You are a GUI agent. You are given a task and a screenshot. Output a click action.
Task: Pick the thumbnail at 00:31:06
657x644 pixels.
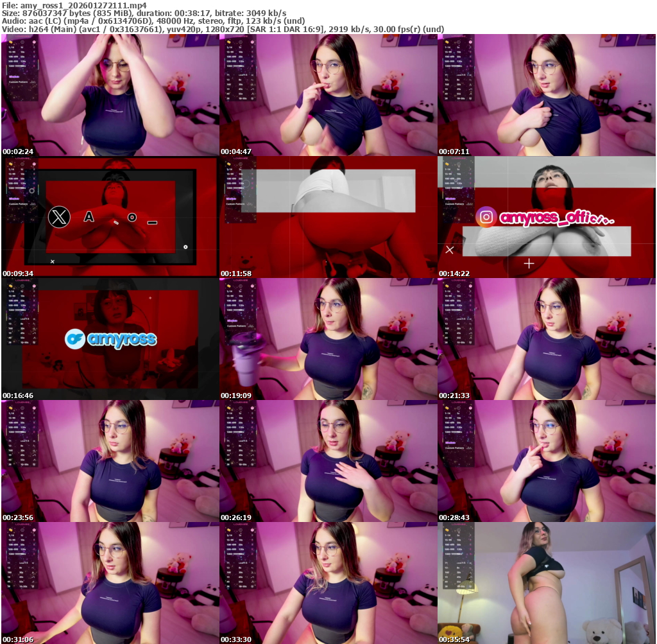(x=110, y=583)
